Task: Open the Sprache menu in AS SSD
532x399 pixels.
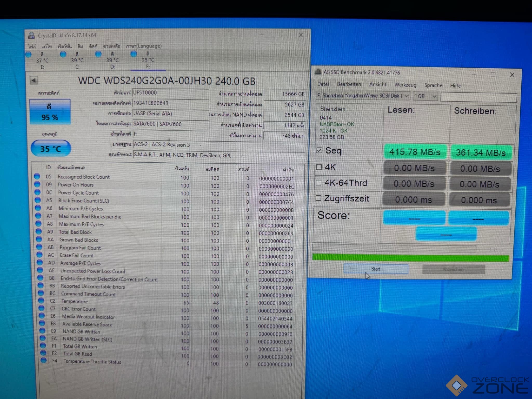Action: (x=433, y=85)
